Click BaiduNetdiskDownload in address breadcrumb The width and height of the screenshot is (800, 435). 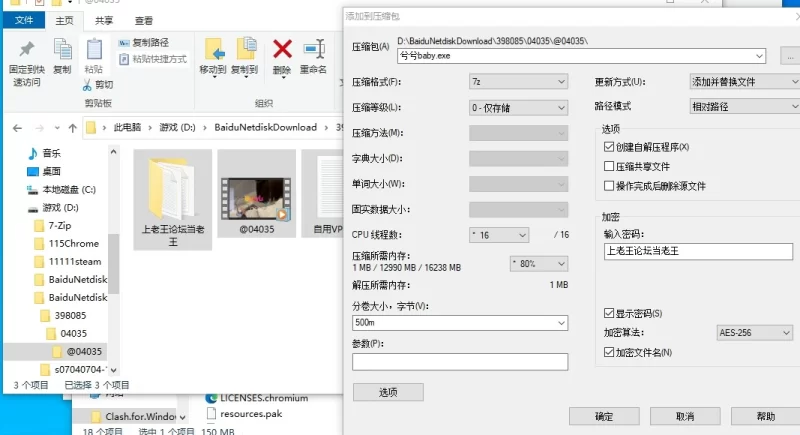265,127
